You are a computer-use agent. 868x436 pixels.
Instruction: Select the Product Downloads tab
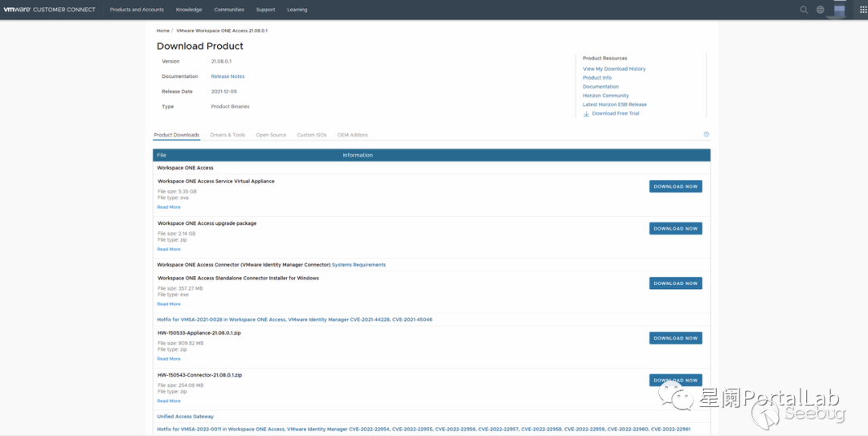177,135
